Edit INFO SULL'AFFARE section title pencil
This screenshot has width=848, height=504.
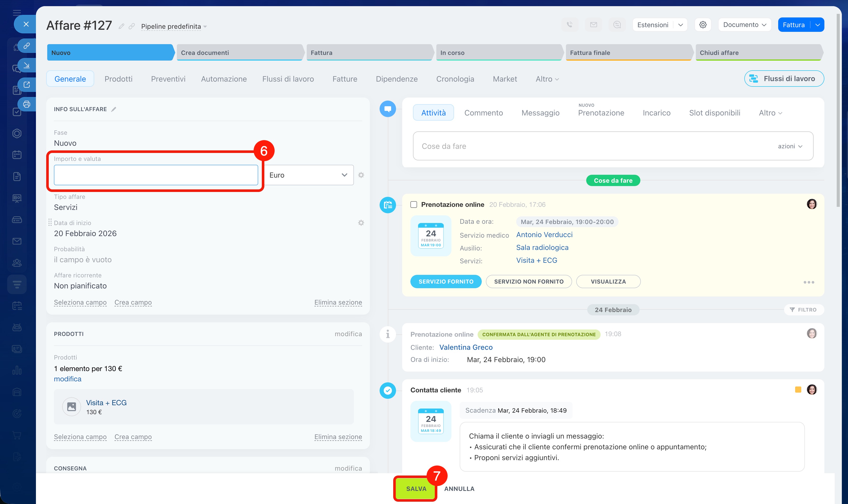point(114,109)
